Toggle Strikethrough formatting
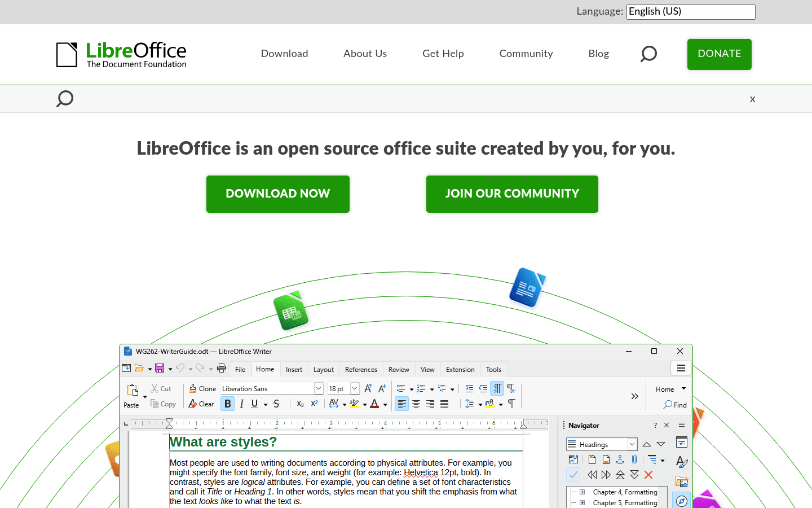This screenshot has width=812, height=508. pyautogui.click(x=276, y=404)
